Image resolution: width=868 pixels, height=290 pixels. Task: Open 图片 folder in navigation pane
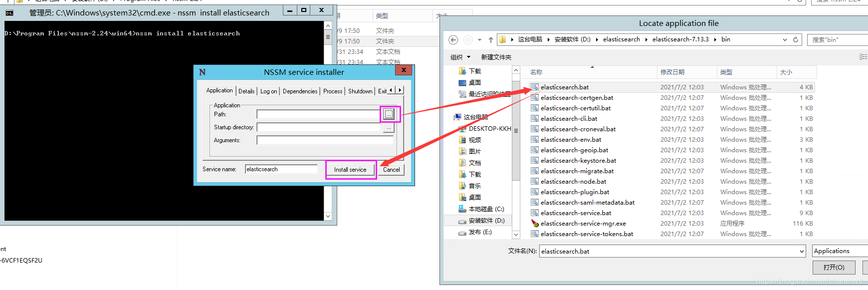point(470,152)
